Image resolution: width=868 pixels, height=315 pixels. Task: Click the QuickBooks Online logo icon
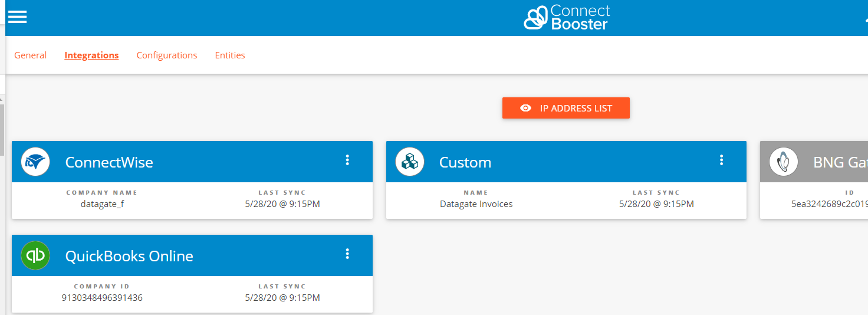(35, 255)
